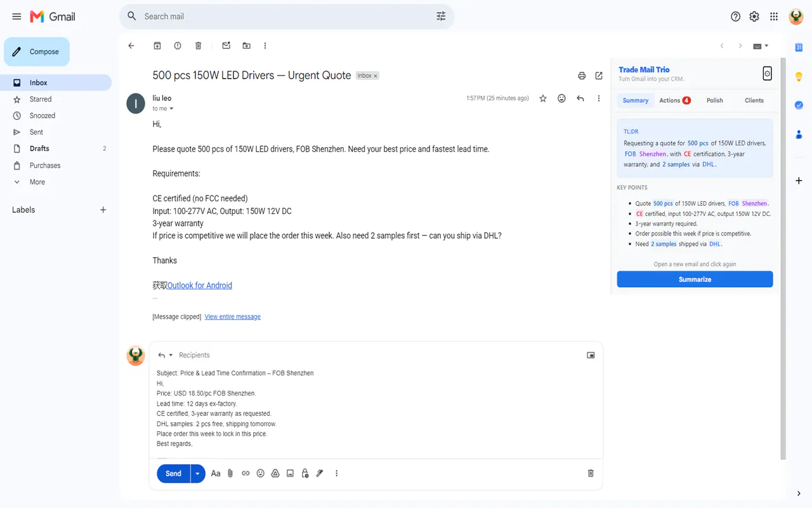Click the Summarize button

pyautogui.click(x=695, y=279)
